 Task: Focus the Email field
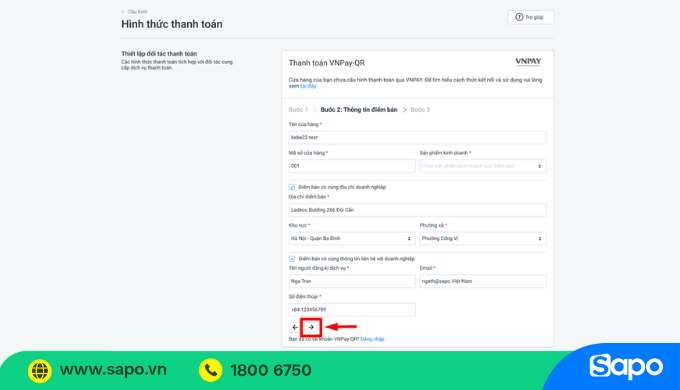[483, 281]
